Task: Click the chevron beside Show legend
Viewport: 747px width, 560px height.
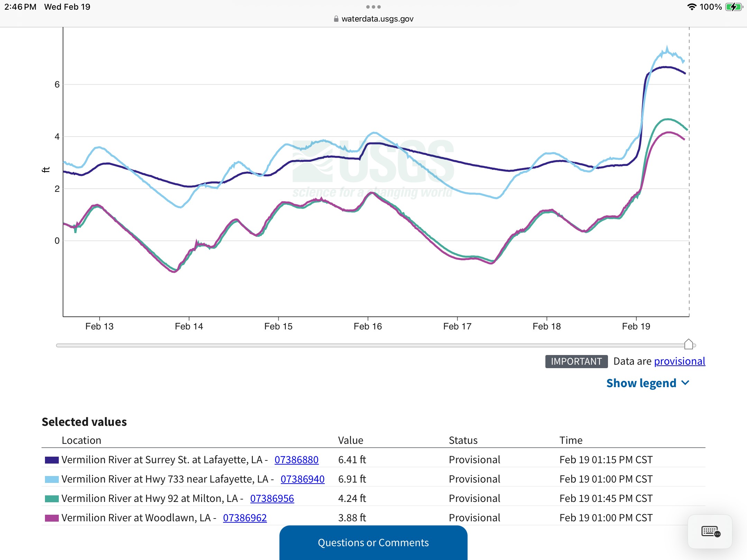Action: pyautogui.click(x=685, y=383)
